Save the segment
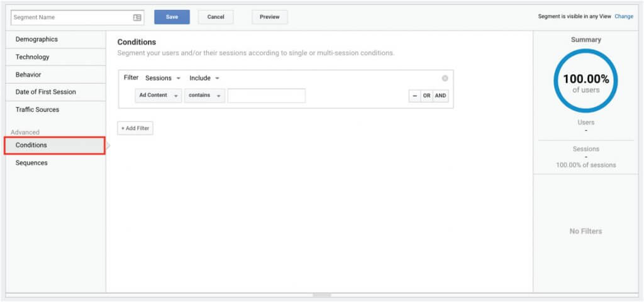Viewport: 644px width, 302px height. (172, 17)
